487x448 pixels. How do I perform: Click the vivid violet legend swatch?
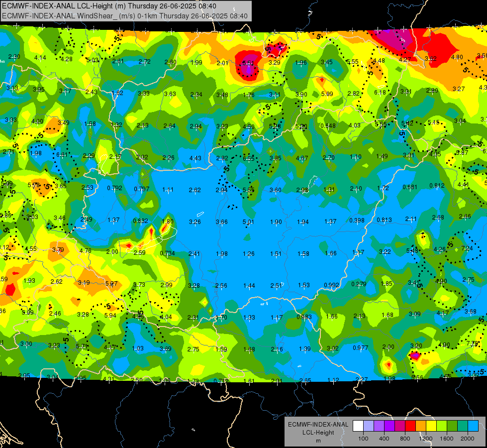[x=390, y=426]
